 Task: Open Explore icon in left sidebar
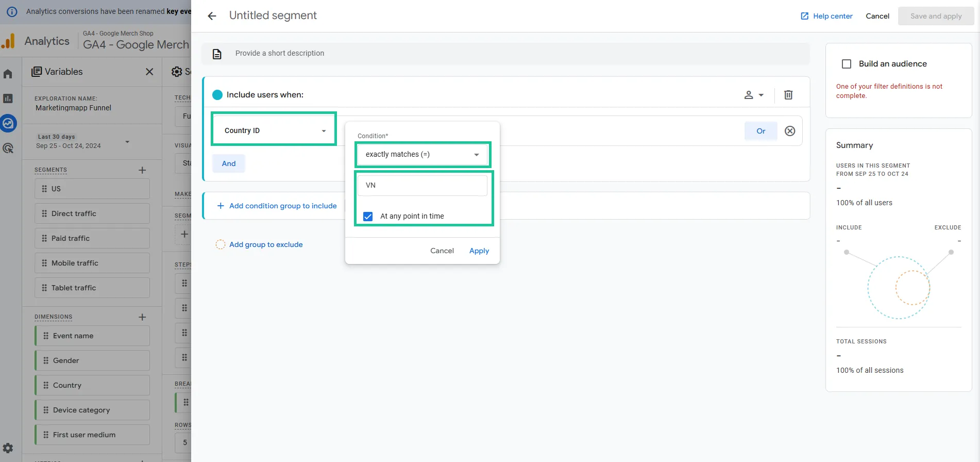pos(8,123)
